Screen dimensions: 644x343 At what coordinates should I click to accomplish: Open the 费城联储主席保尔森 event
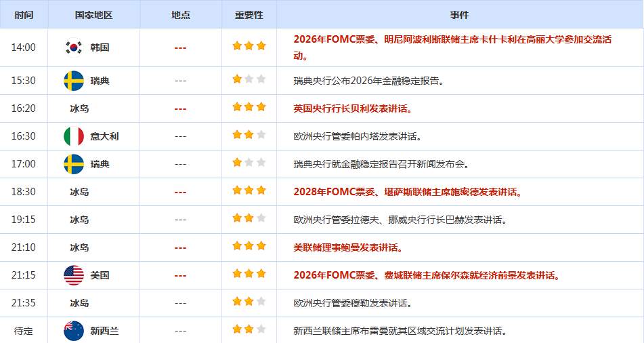(427, 275)
